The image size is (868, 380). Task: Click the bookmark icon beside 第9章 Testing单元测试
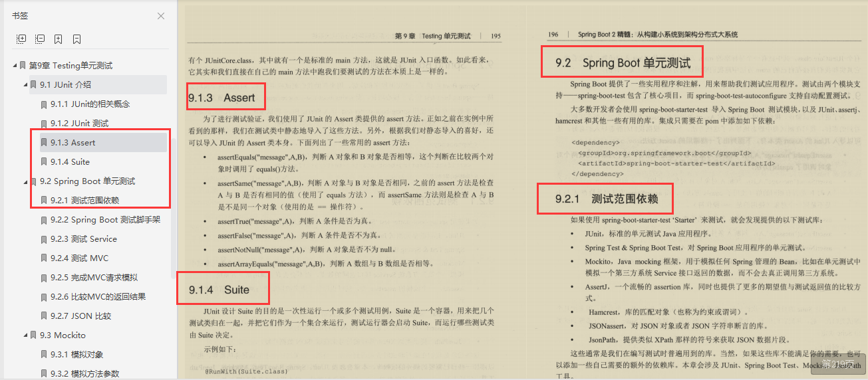[x=22, y=66]
